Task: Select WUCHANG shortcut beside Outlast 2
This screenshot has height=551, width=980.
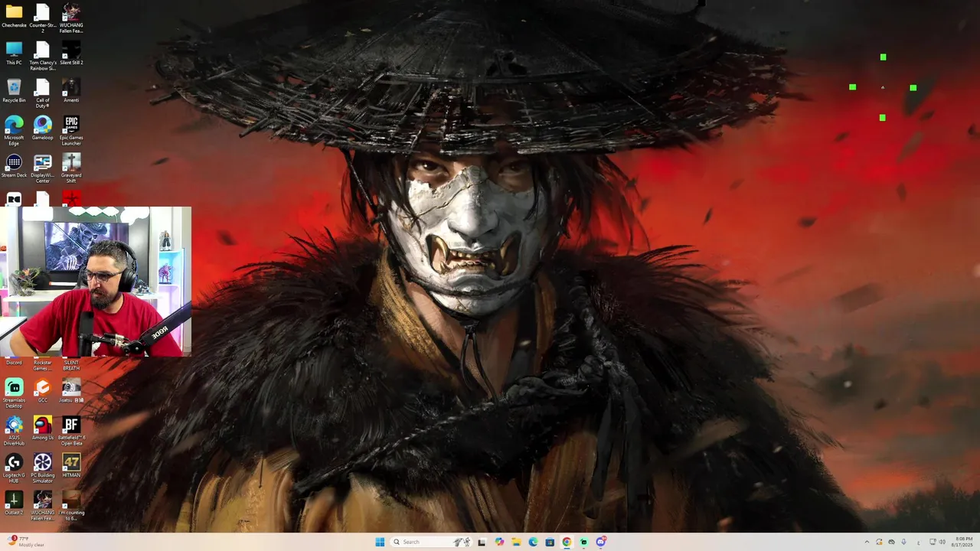Action: [42, 506]
